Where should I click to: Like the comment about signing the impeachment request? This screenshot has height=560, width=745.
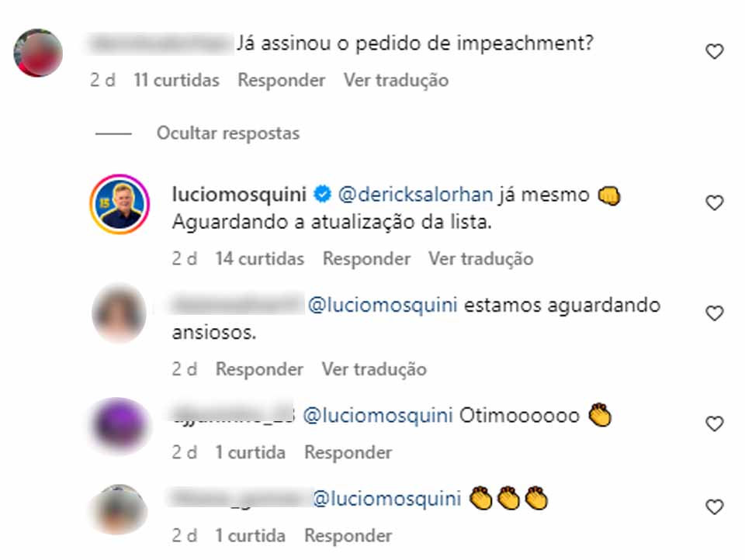pyautogui.click(x=714, y=51)
